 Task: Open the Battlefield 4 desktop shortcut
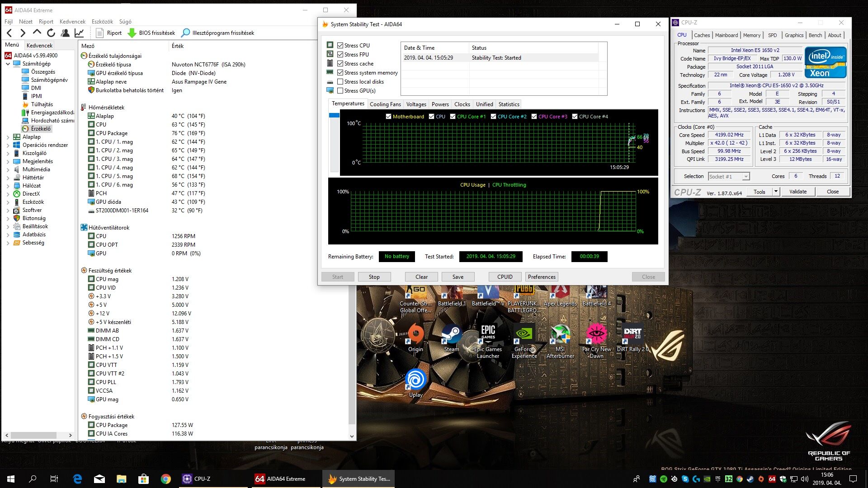point(596,296)
